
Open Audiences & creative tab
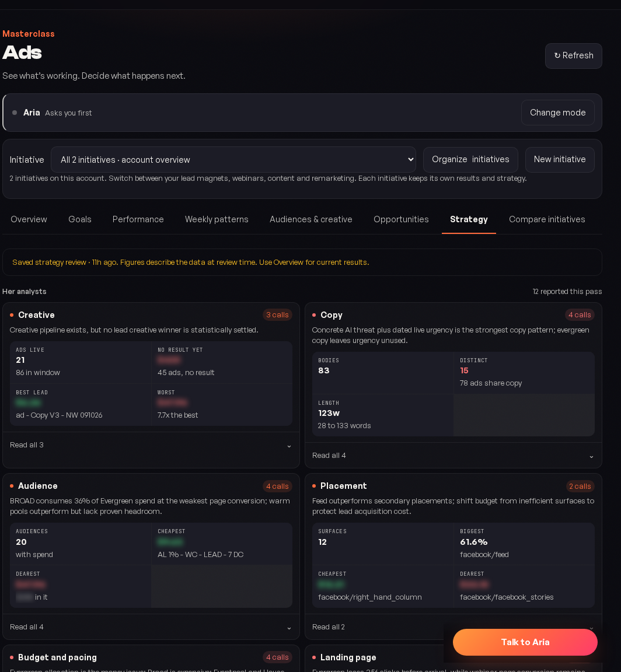(x=311, y=219)
